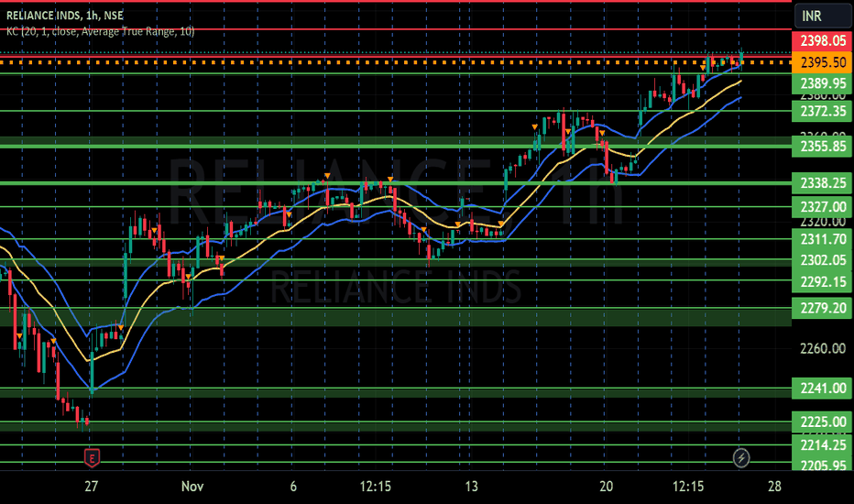Viewport: 854px width, 504px height.
Task: Click the 13 date on time axis
Action: click(x=471, y=486)
